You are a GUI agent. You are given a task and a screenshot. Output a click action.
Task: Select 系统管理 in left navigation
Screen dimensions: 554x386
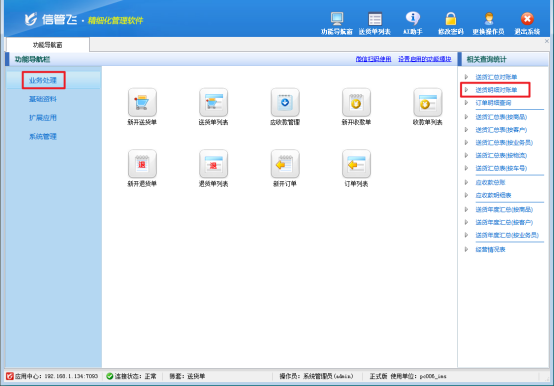tap(43, 137)
